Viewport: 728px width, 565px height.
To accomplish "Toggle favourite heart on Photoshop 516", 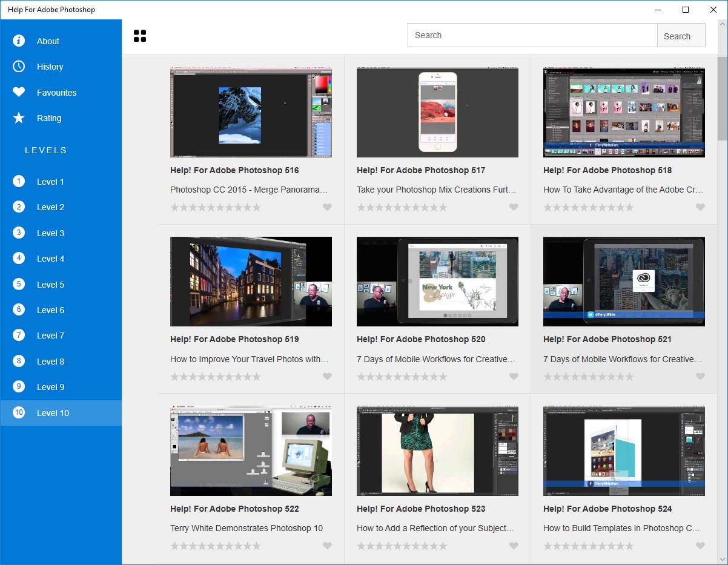I will [x=327, y=207].
